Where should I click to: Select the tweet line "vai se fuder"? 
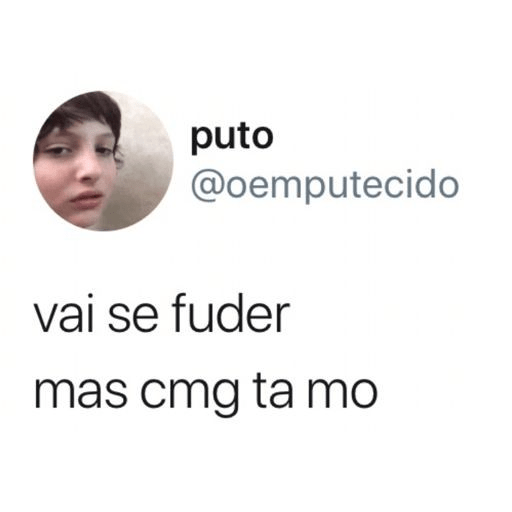point(162,313)
